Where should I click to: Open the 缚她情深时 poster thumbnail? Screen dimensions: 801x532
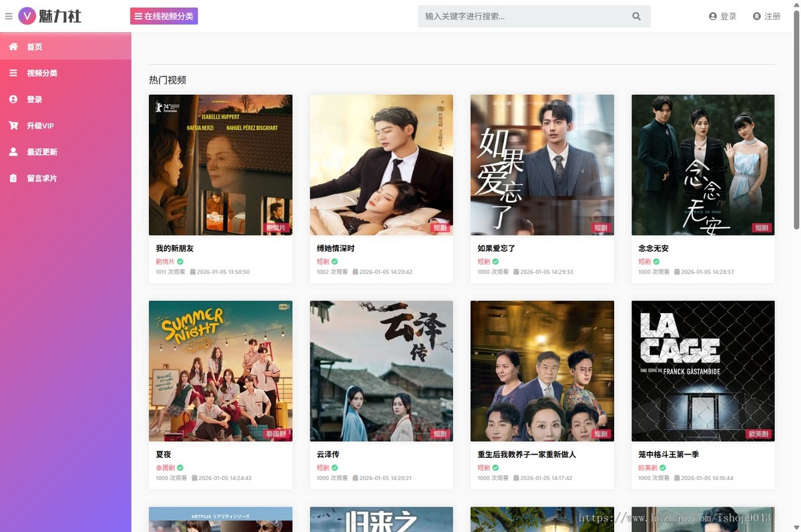(x=381, y=165)
